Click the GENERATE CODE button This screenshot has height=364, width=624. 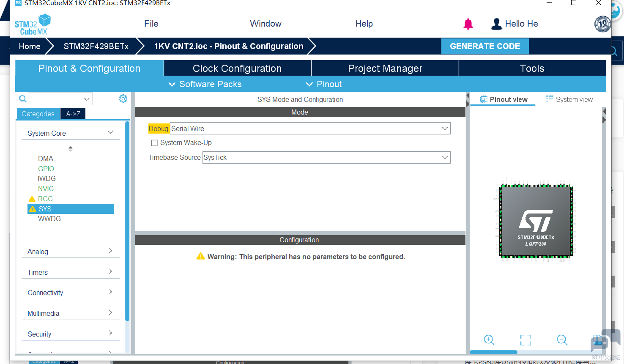[x=485, y=46]
